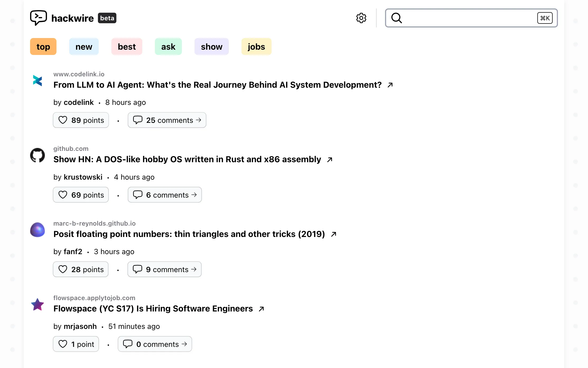Open 'Posit floating point numbers' story link

[189, 234]
